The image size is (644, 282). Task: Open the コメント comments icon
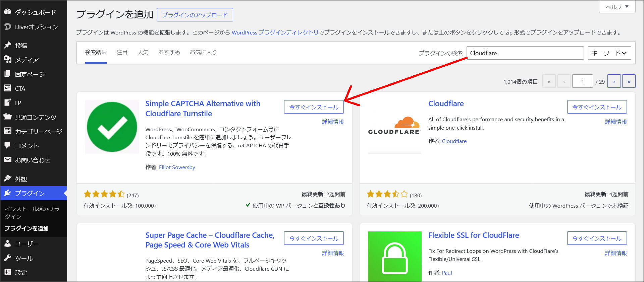tap(7, 145)
